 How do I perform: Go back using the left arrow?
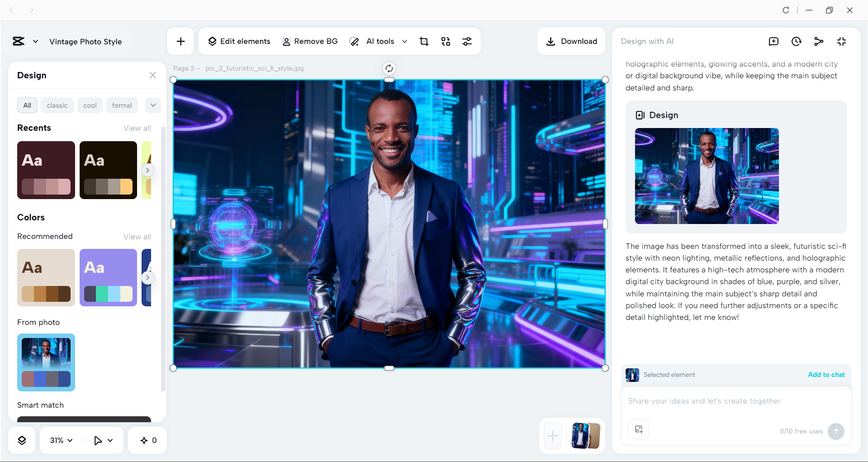[x=12, y=10]
